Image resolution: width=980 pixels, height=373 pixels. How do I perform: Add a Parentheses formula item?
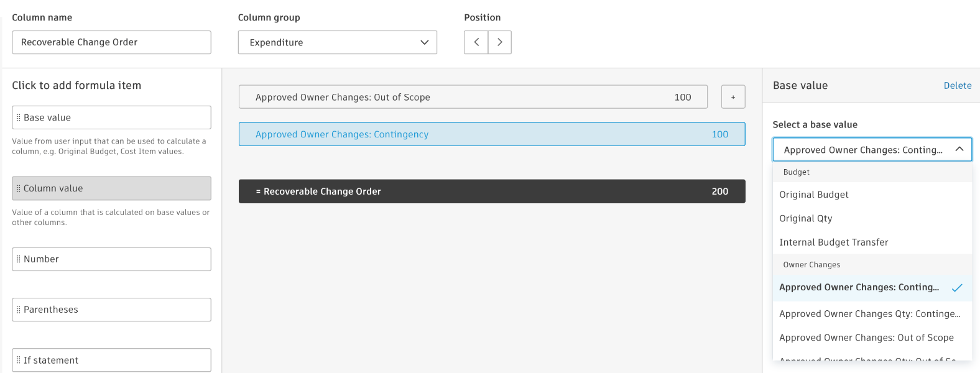coord(112,310)
